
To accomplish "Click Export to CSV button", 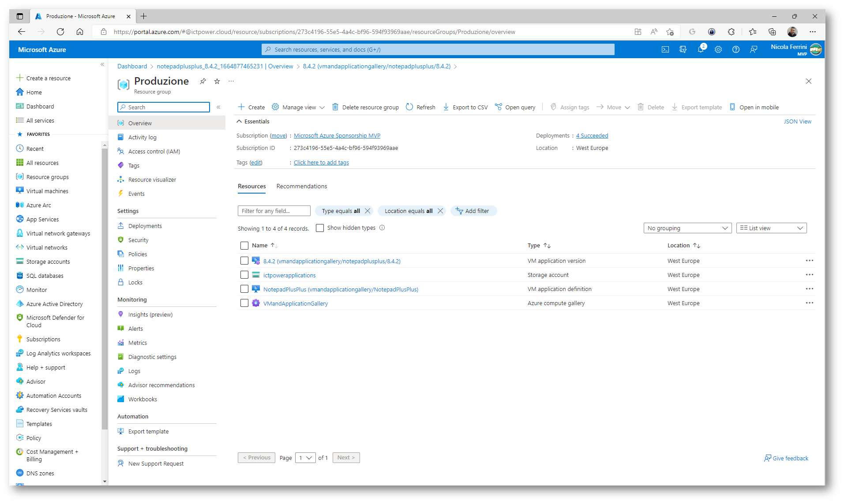I will pos(465,107).
